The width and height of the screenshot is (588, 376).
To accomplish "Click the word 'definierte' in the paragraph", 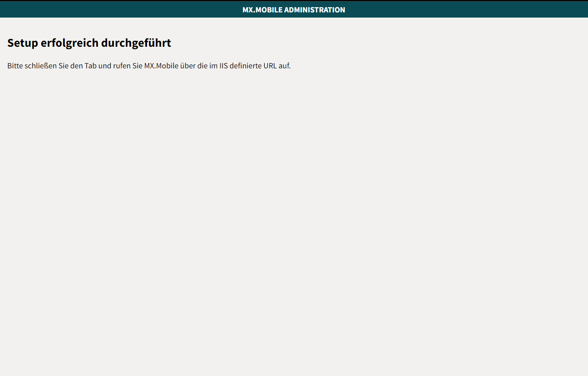I will click(245, 66).
